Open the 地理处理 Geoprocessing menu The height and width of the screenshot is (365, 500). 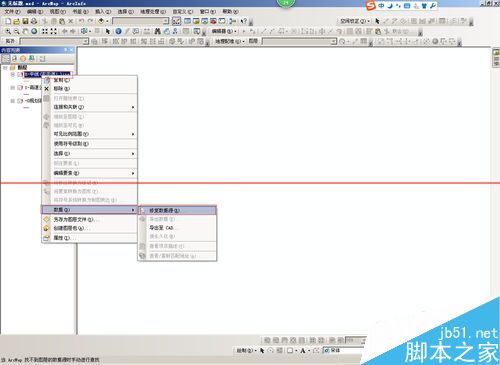pos(153,12)
